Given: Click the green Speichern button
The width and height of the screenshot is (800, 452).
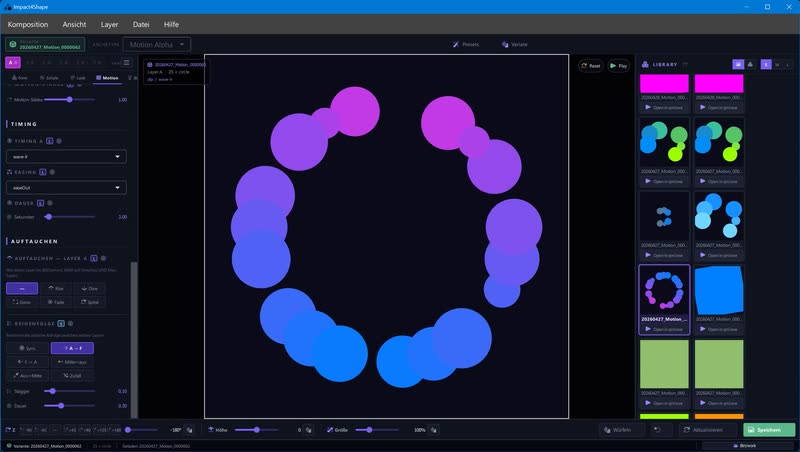Looking at the screenshot, I should (x=769, y=430).
